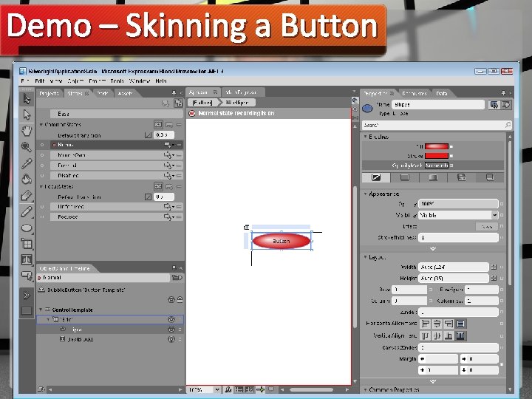Image resolution: width=532 pixels, height=399 pixels.
Task: Toggle Width auto-size button
Action: pos(494,267)
